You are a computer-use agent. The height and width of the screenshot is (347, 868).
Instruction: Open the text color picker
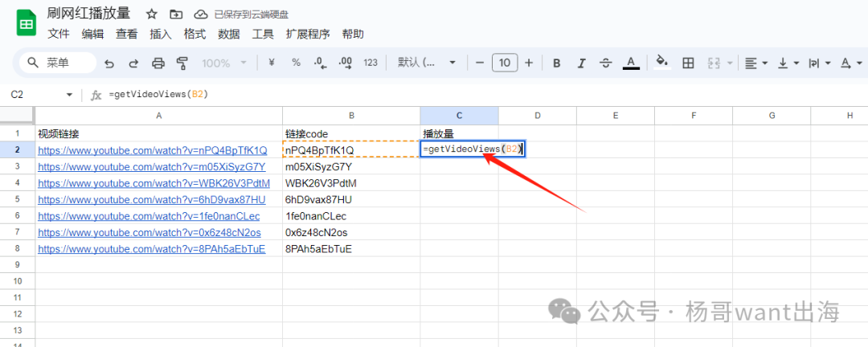(631, 63)
